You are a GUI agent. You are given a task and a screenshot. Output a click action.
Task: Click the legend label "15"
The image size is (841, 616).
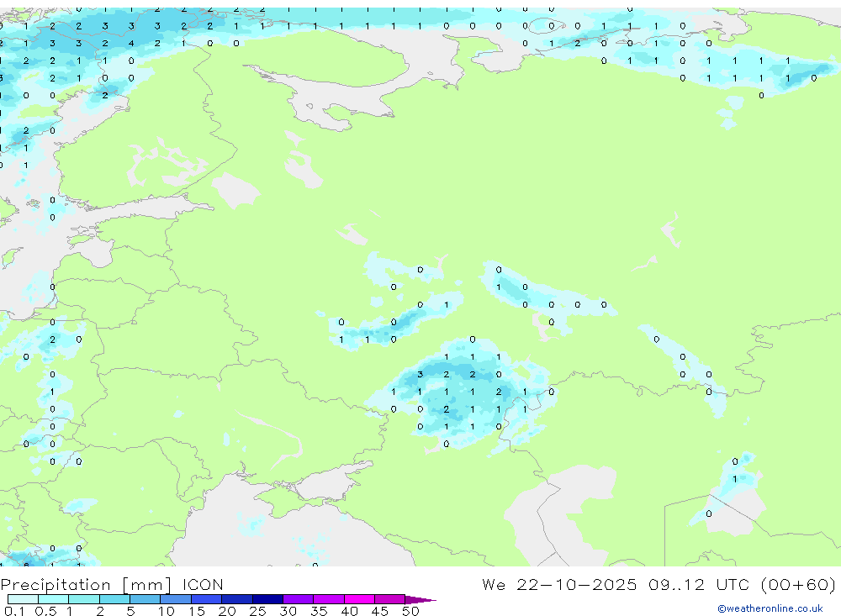click(196, 611)
